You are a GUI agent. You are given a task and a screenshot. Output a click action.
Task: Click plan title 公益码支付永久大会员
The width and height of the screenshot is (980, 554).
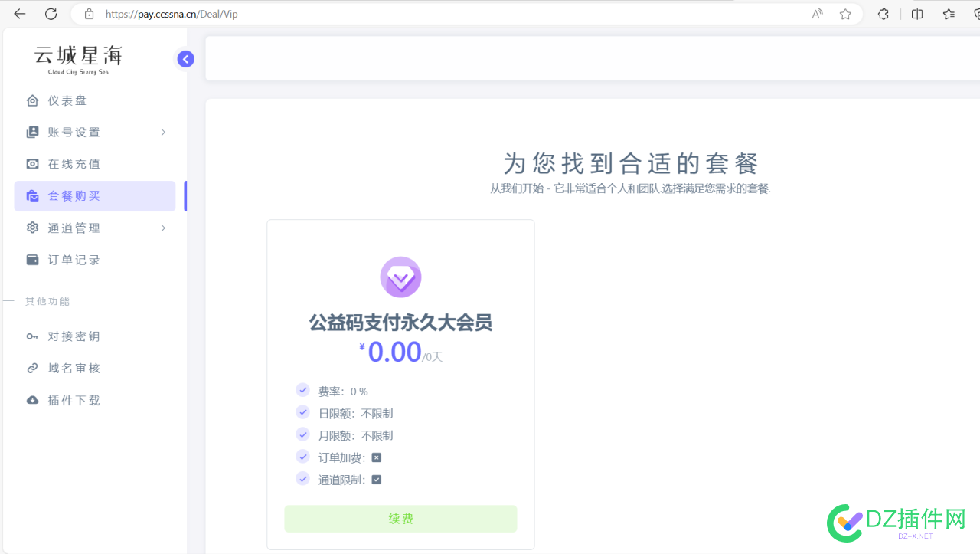click(400, 323)
